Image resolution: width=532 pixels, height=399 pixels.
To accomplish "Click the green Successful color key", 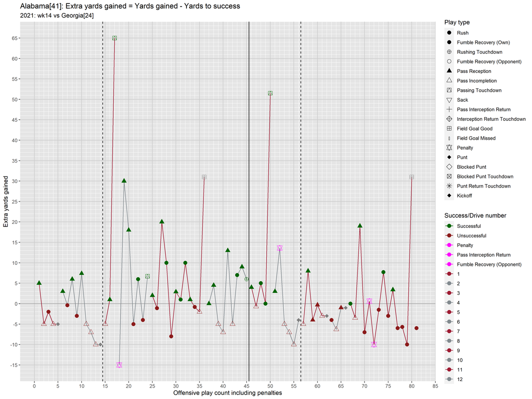I will (x=449, y=226).
